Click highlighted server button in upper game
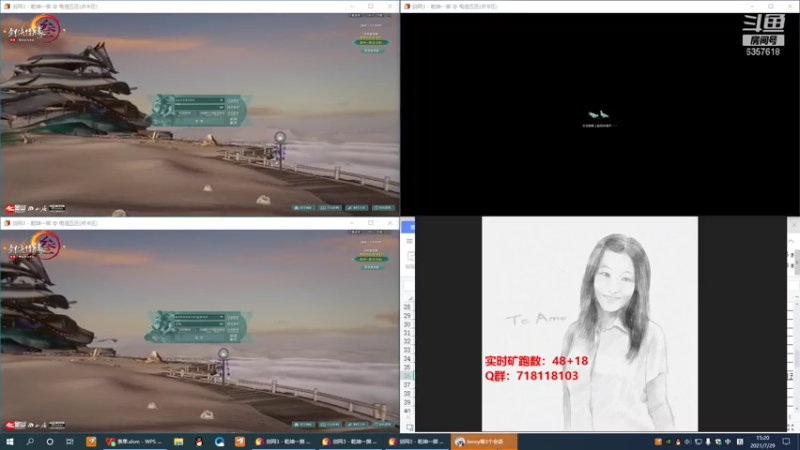Viewport: 800px width, 450px height. pos(371,42)
